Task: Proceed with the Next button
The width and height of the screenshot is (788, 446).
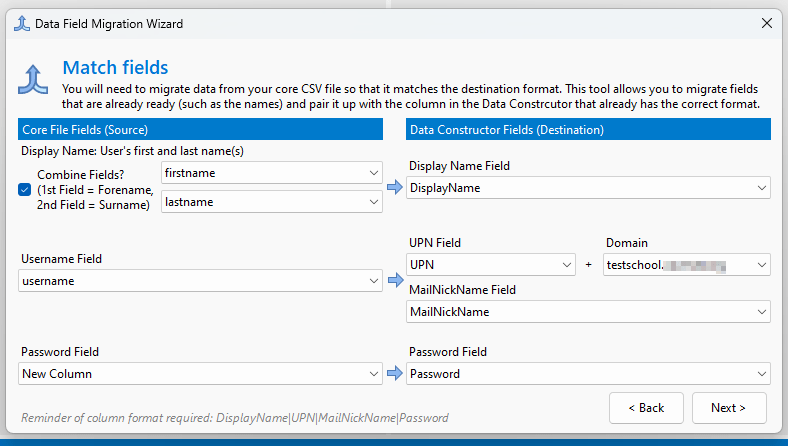Action: click(x=728, y=408)
